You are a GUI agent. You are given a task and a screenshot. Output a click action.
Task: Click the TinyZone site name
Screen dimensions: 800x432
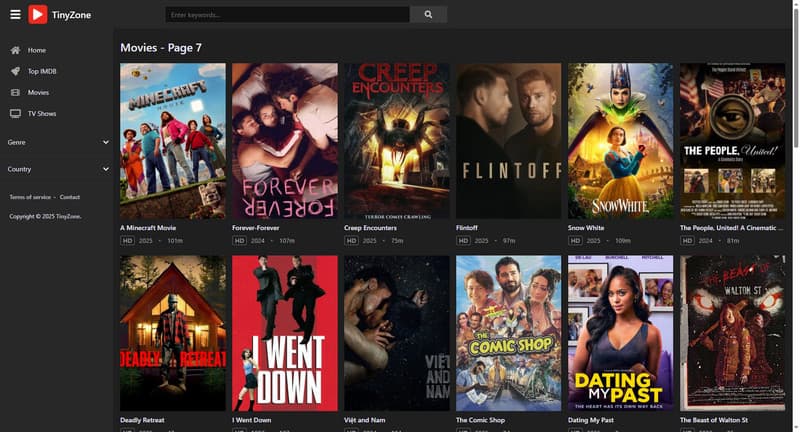coord(71,15)
